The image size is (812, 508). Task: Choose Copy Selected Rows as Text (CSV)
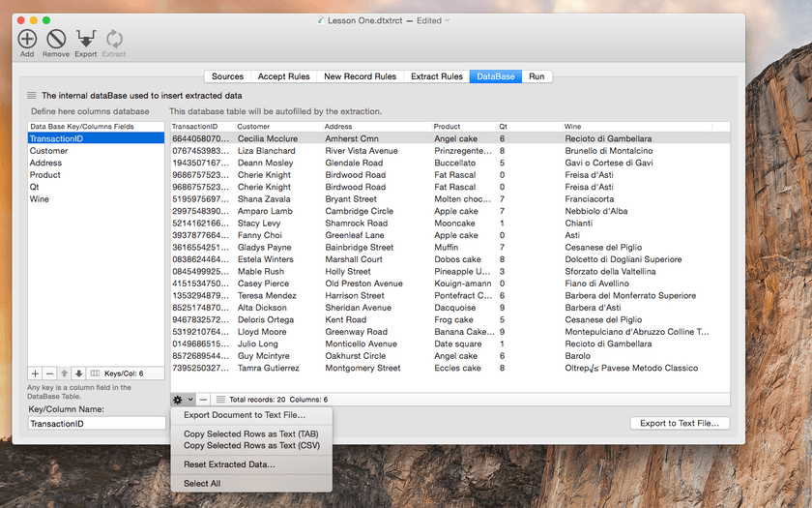click(x=251, y=445)
